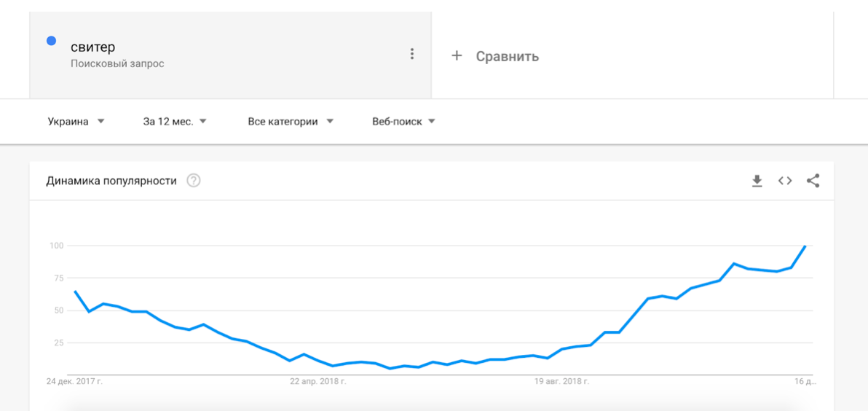Click the Сравнить button
The height and width of the screenshot is (411, 868).
507,56
